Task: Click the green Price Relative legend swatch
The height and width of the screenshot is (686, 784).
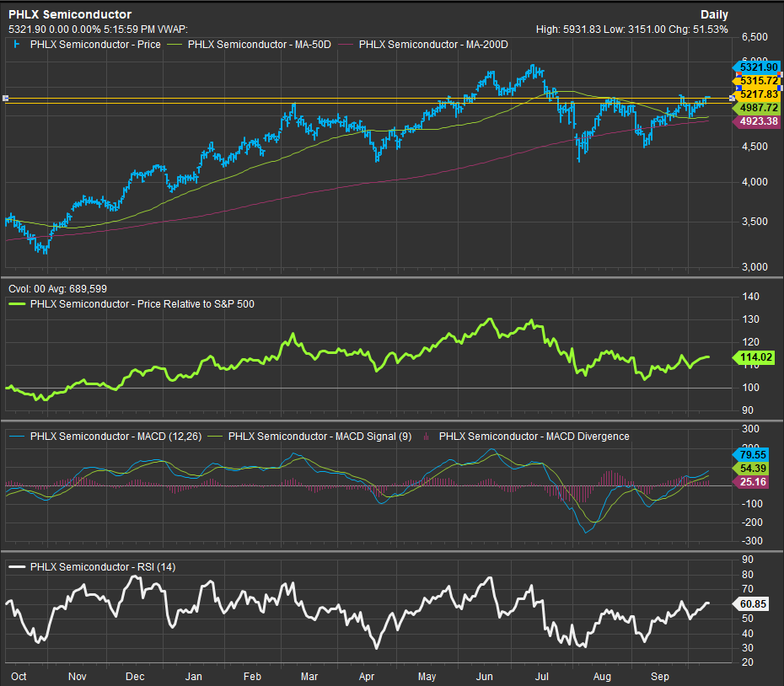Action: coord(17,304)
